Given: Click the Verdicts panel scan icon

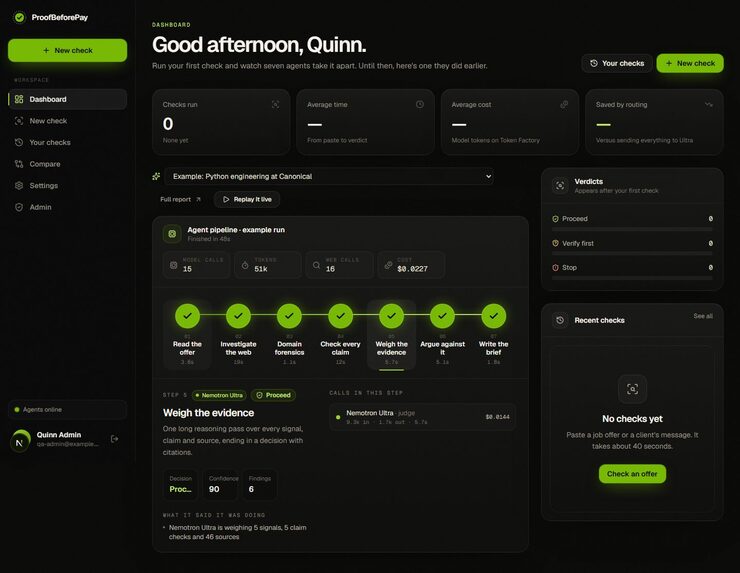Looking at the screenshot, I should coord(560,185).
